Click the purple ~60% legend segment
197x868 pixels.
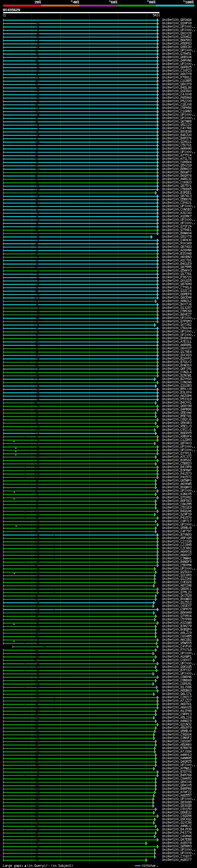99,6
